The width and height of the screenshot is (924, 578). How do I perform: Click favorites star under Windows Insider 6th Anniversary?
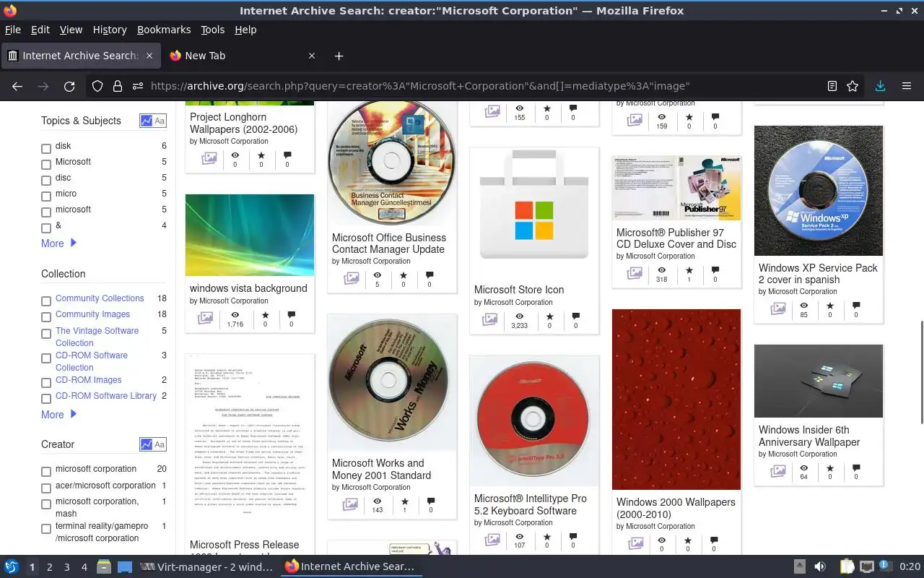click(x=830, y=467)
